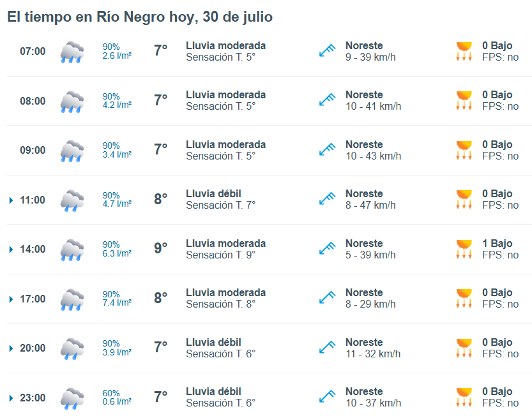
Task: Click the UV sun icon at 09:00
Action: click(464, 150)
